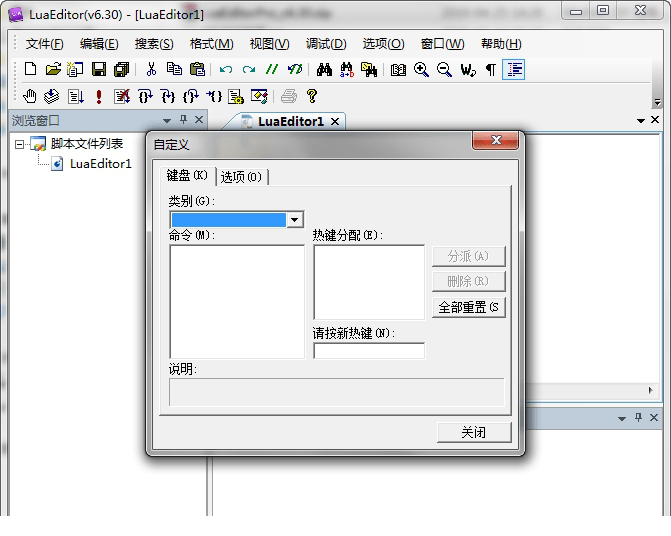671x536 pixels.
Task: Open the 浏览窗口 panel dropdown arrow
Action: tap(167, 121)
